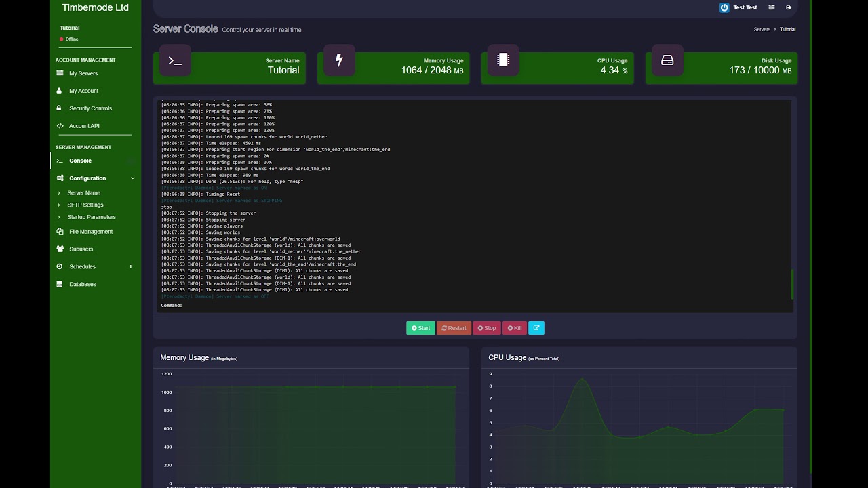
Task: Click the Security Controls lock icon
Action: pyautogui.click(x=60, y=108)
